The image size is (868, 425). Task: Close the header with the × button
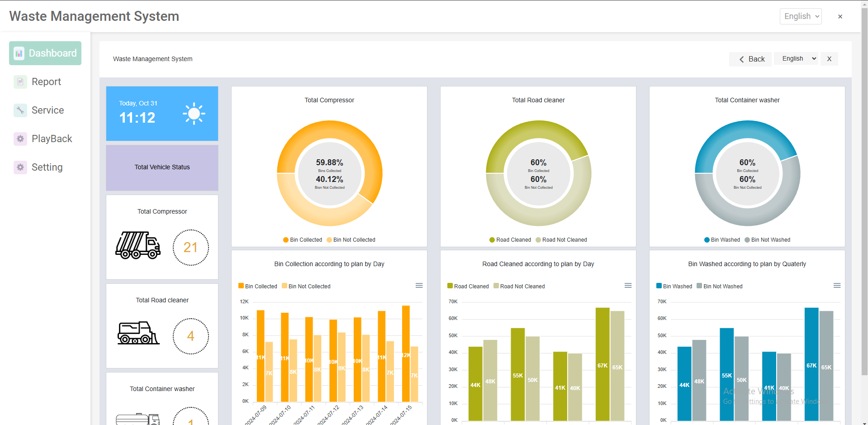tap(840, 17)
